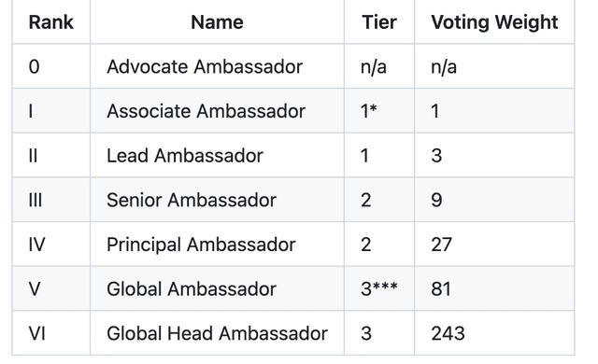Click the rank cell IV
This screenshot has height=364, width=598.
tap(37, 244)
